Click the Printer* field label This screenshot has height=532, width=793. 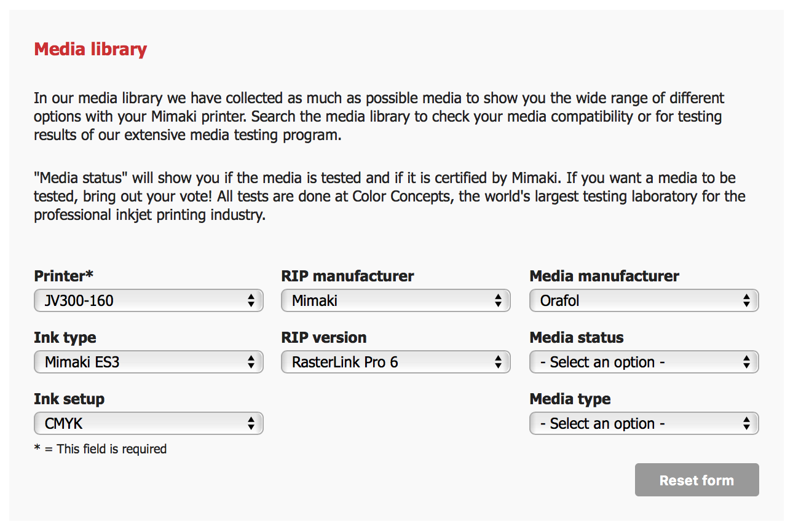click(64, 276)
